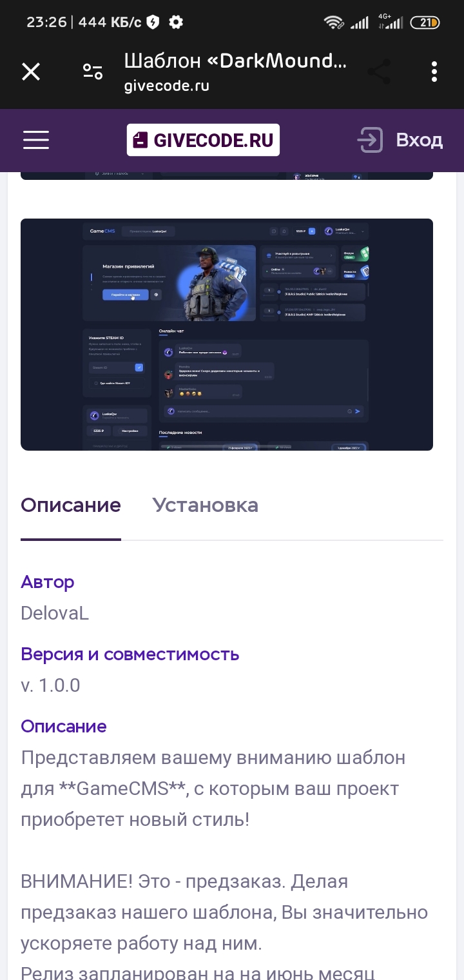Open the partially visible top screenshot strip
Image resolution: width=464 pixels, height=980 pixels.
227,175
